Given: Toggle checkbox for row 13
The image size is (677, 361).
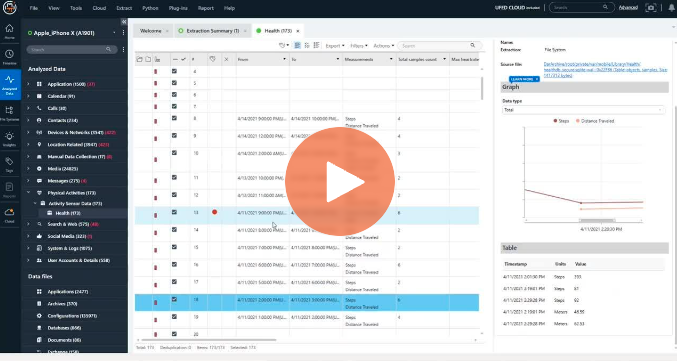Looking at the screenshot, I should coord(174,212).
